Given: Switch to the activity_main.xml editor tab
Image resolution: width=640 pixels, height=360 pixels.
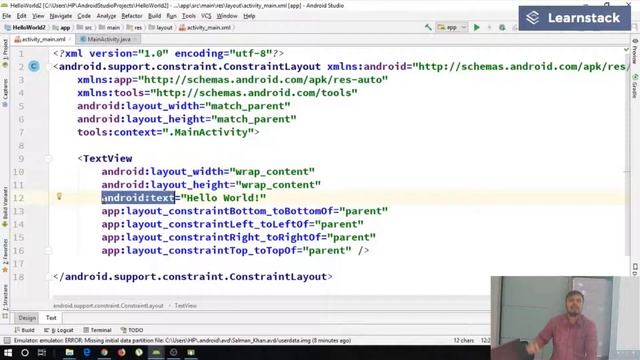Looking at the screenshot, I should click(40, 39).
